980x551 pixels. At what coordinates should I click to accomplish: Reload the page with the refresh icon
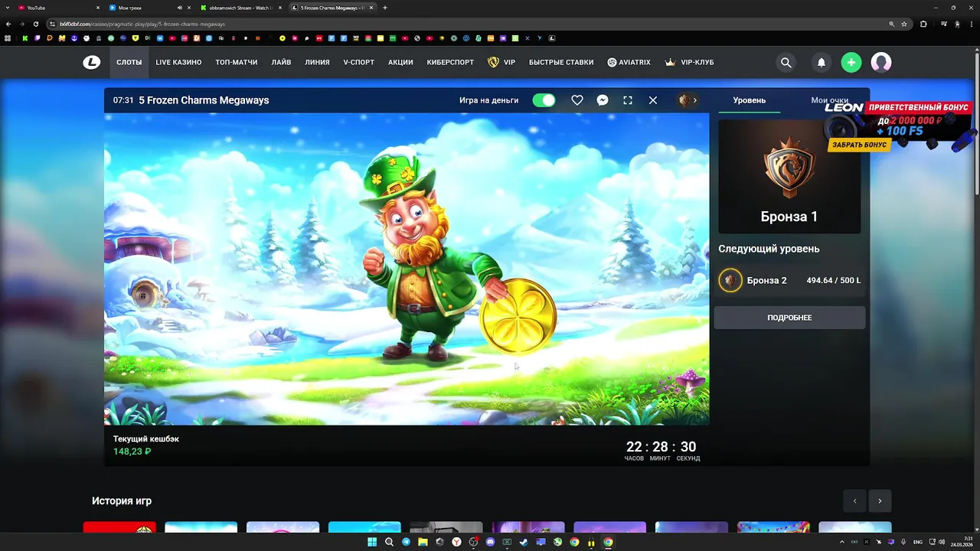tap(35, 24)
